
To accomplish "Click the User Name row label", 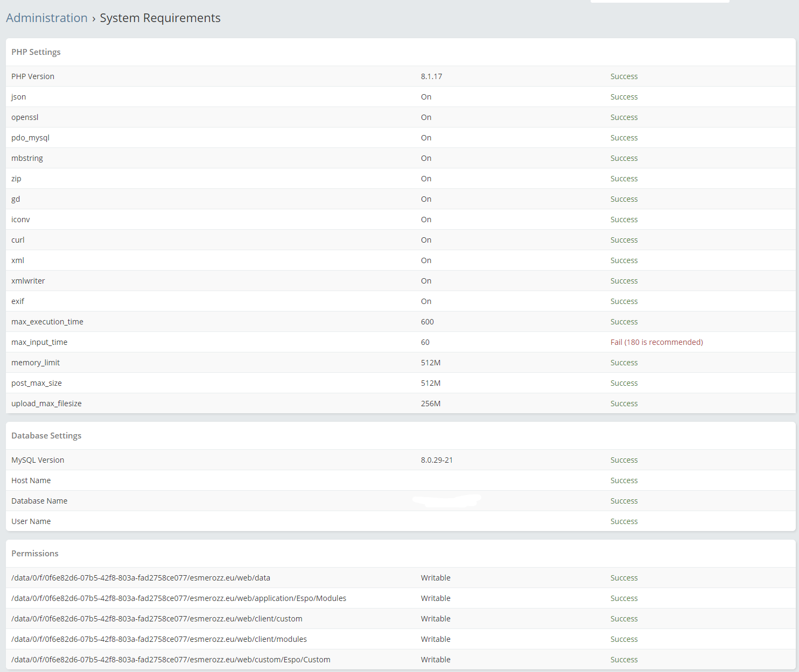I will (x=31, y=521).
